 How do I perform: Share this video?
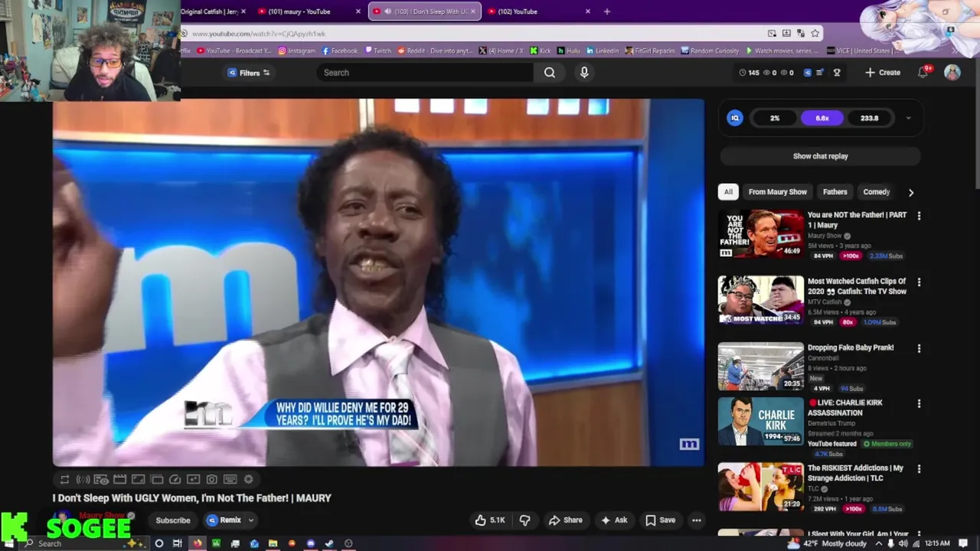(x=566, y=520)
